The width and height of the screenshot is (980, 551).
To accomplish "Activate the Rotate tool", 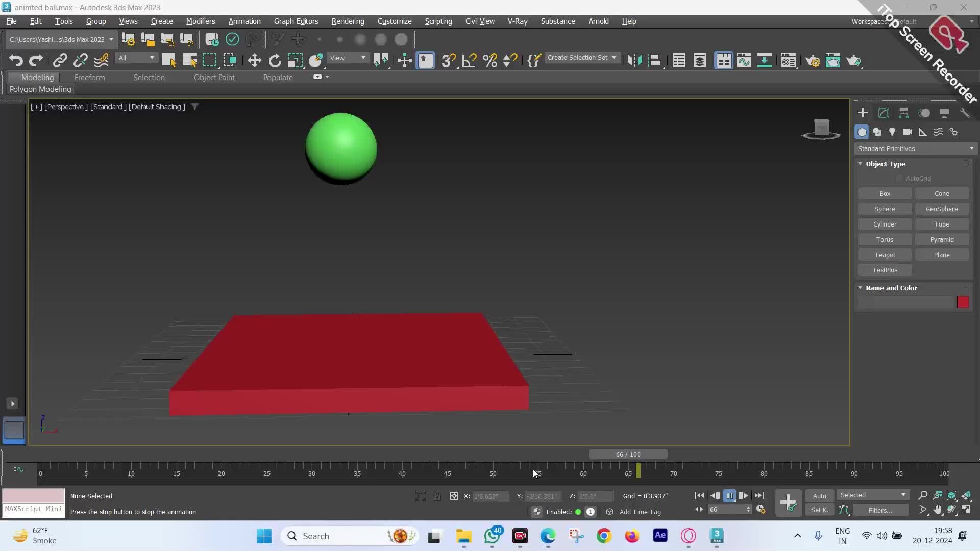I will click(x=275, y=60).
